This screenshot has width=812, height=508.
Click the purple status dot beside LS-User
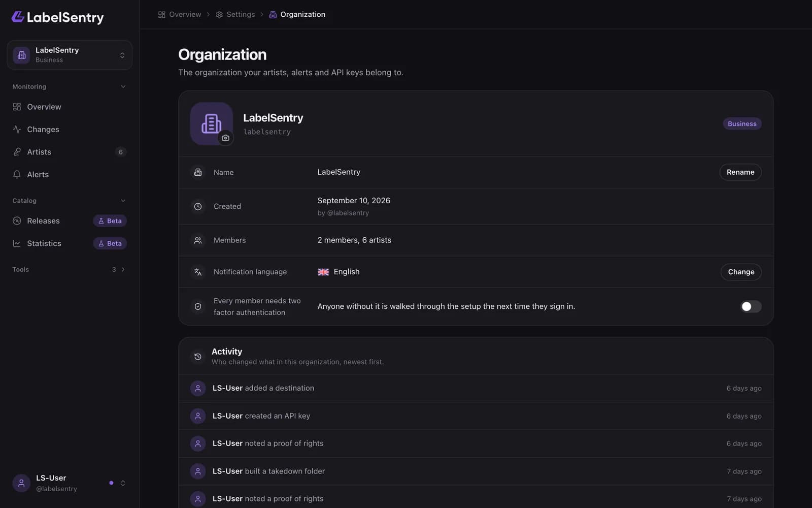point(111,483)
